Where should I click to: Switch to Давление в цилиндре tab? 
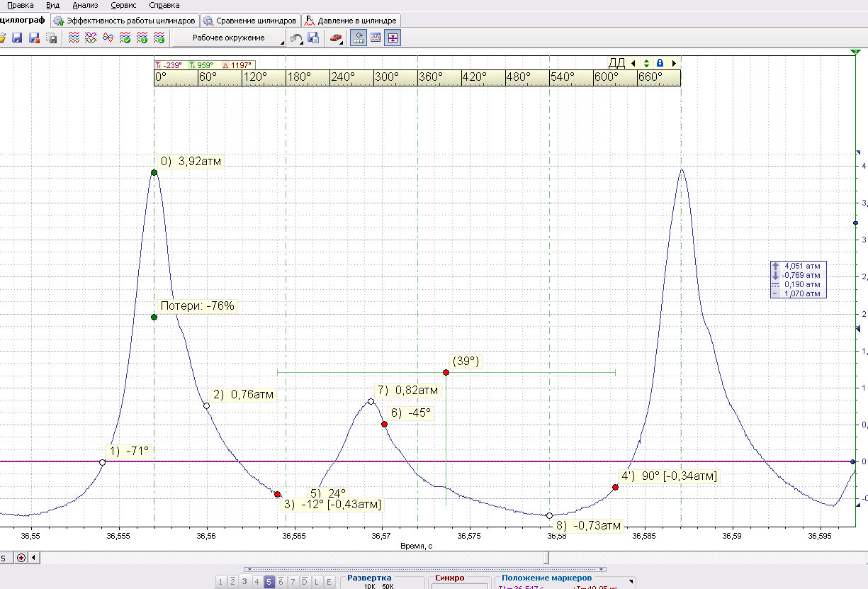point(351,21)
